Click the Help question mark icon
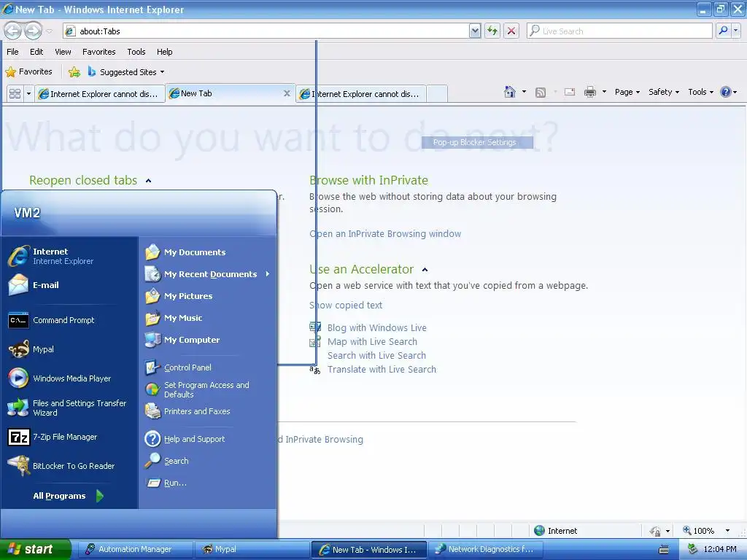The image size is (747, 560). pyautogui.click(x=725, y=92)
